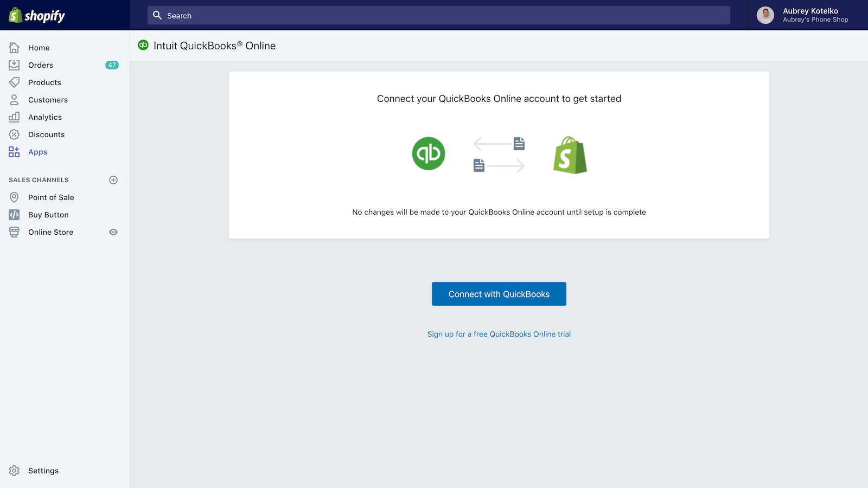Screen dimensions: 868x488
Task: Click the Shopify wordmark
Action: (x=44, y=16)
